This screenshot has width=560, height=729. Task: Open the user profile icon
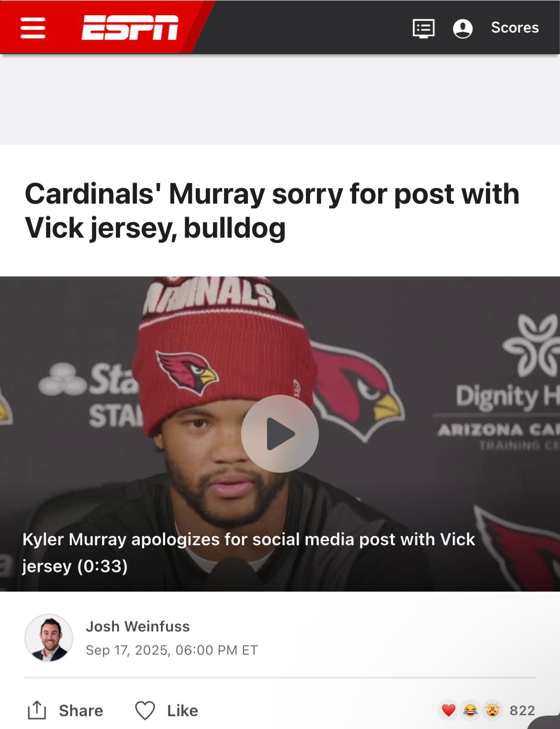462,28
